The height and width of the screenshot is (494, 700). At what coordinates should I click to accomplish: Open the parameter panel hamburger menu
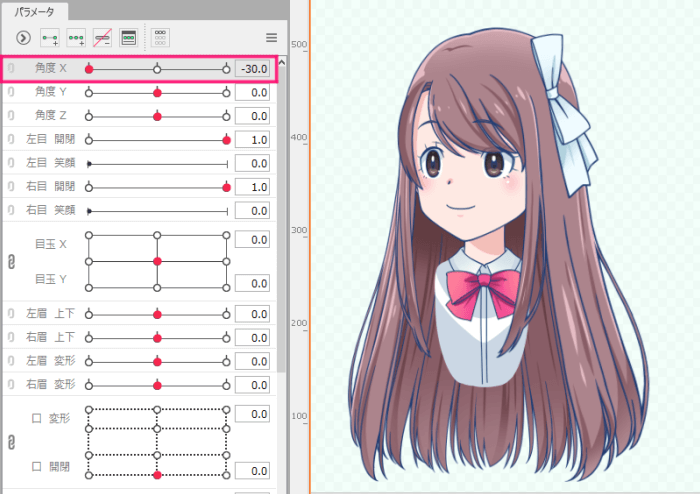[271, 38]
